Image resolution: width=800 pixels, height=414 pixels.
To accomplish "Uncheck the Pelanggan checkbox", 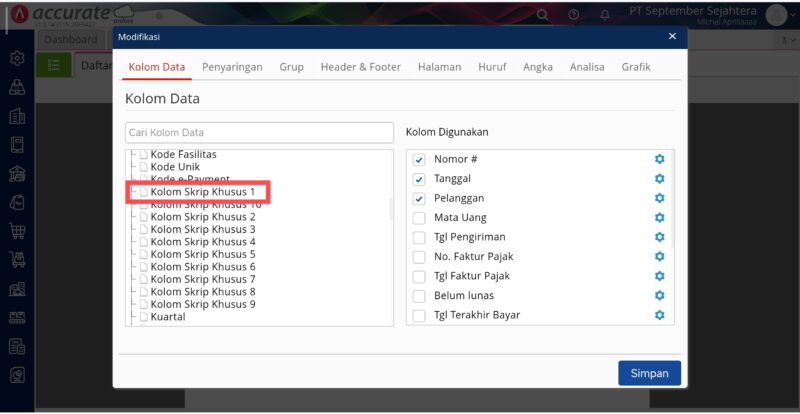I will 419,199.
